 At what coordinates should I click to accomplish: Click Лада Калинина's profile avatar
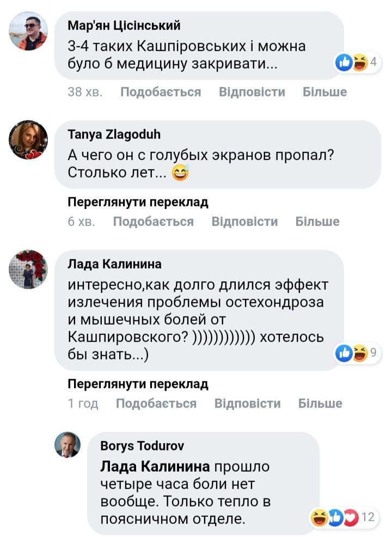[28, 270]
